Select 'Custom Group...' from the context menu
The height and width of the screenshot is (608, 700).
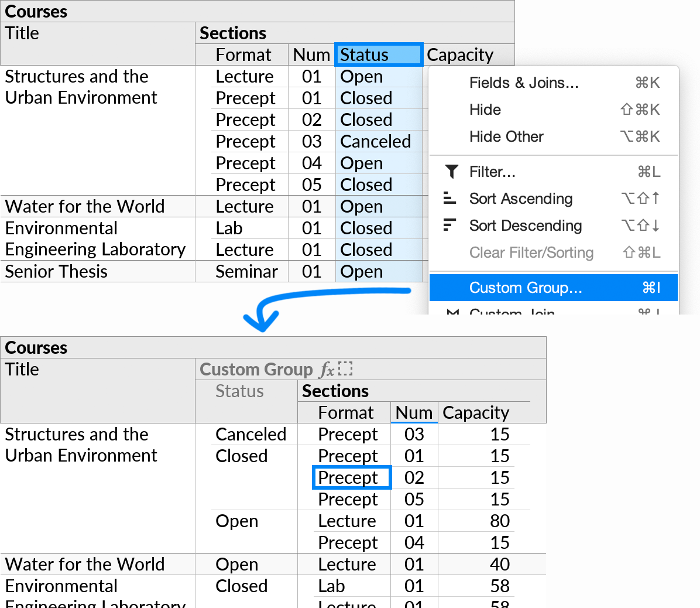coord(525,288)
